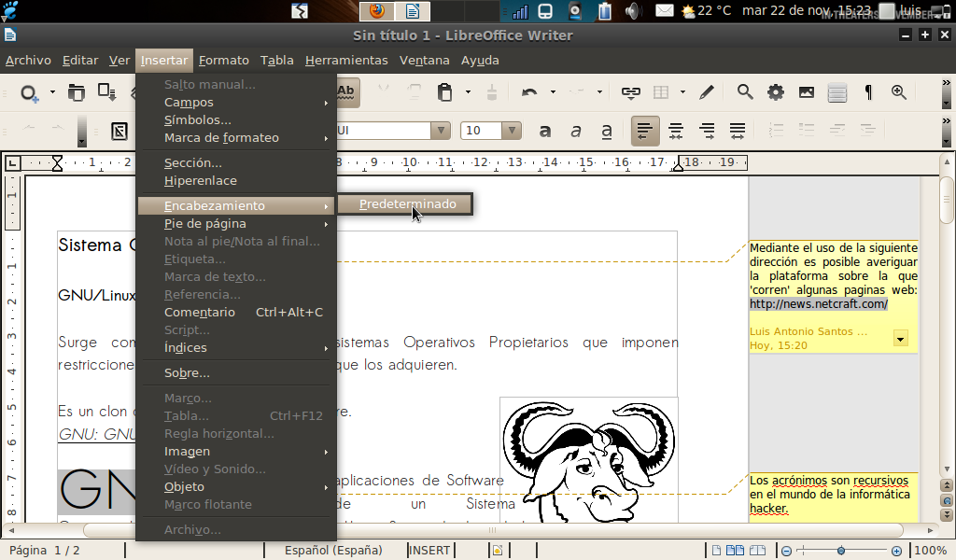The width and height of the screenshot is (956, 560).
Task: Open the Herramientas menu
Action: [346, 61]
